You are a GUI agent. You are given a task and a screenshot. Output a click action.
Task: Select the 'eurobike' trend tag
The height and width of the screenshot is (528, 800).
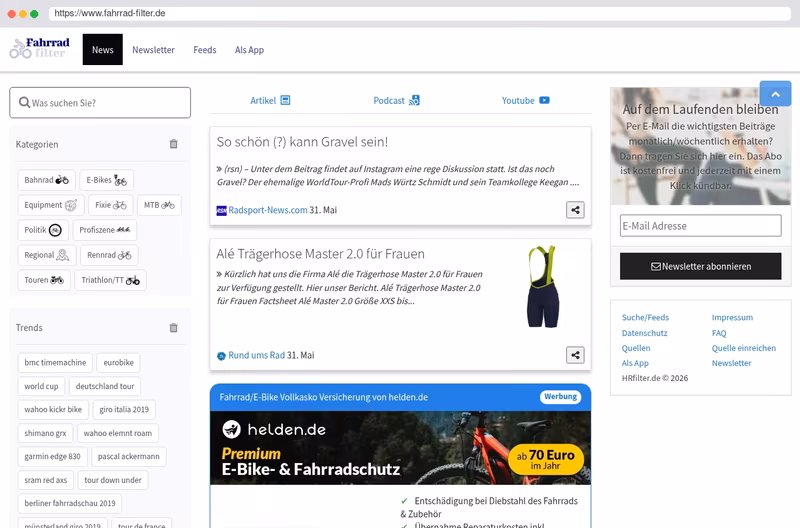(118, 363)
